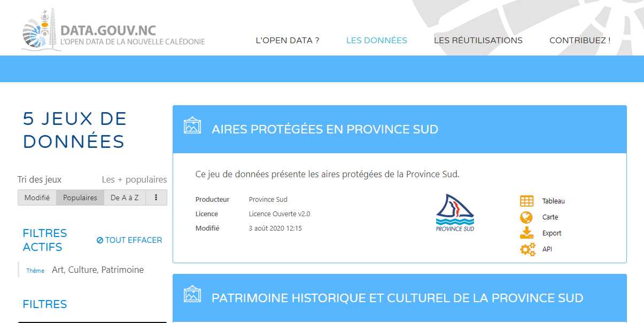Open PATRIMOINE HISTORIQUE ET CULTUREL dataset

pyautogui.click(x=397, y=298)
